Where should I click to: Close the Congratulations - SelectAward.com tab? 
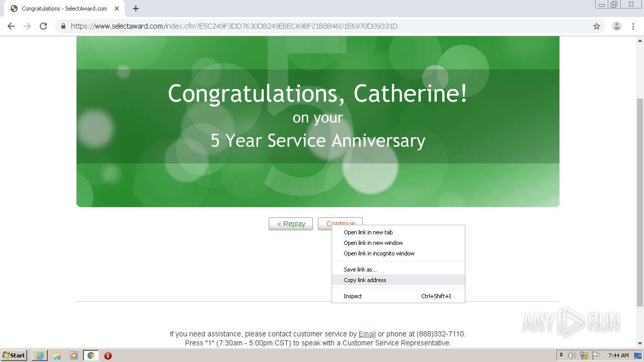117,9
